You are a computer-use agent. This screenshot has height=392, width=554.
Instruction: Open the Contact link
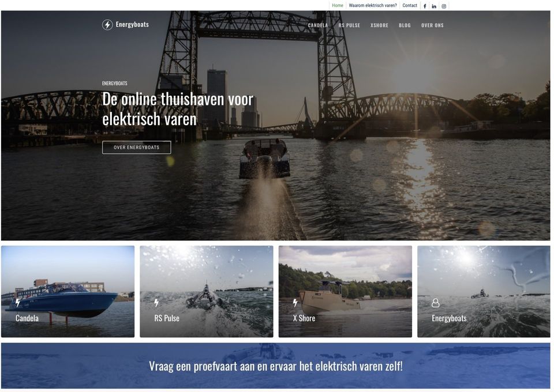point(410,5)
